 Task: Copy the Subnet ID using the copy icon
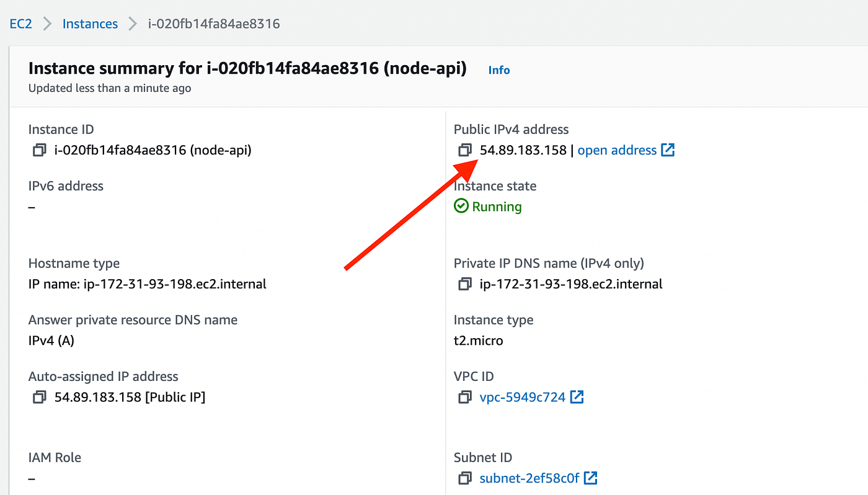(x=465, y=478)
